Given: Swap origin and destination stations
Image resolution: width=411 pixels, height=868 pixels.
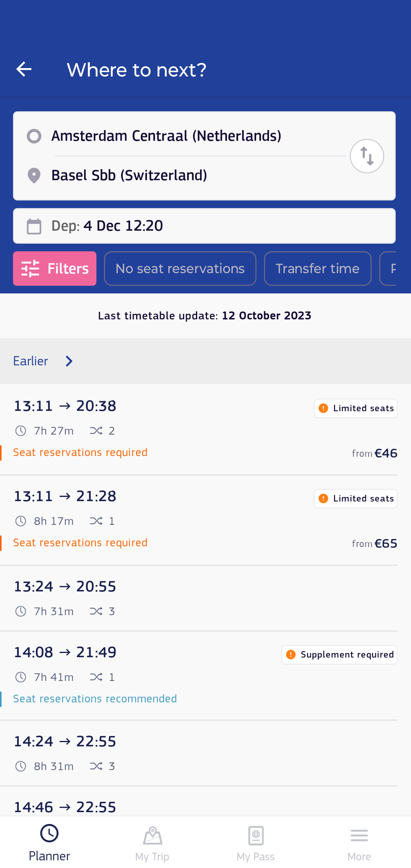Looking at the screenshot, I should [367, 156].
